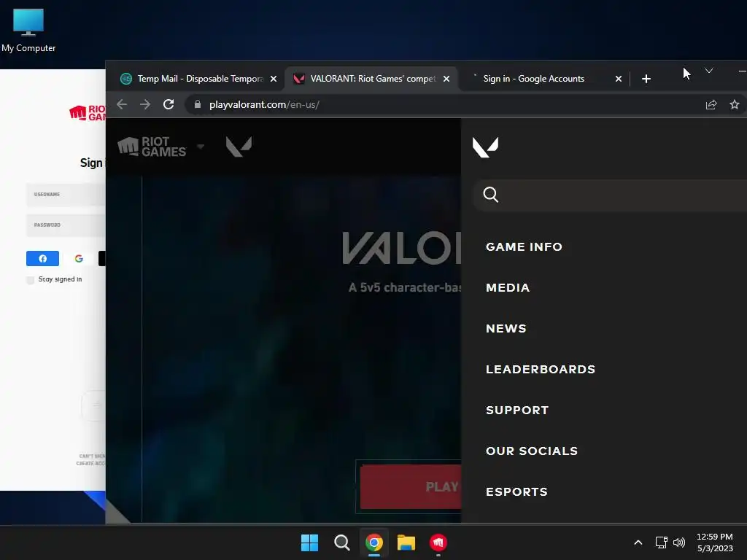Open ESPORTS menu item

[x=517, y=492]
